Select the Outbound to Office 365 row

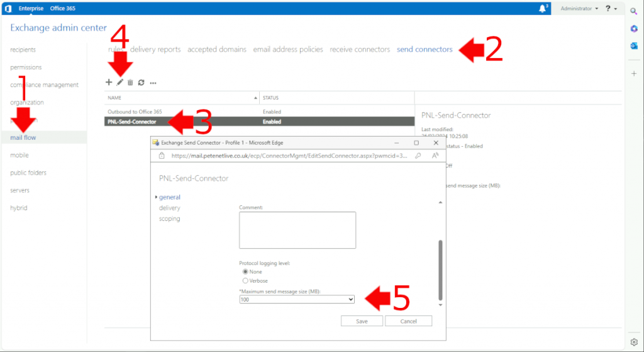pos(135,111)
